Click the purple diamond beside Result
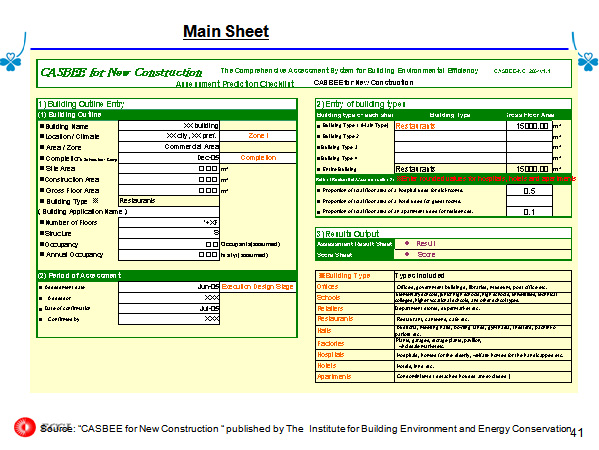599x450 pixels. click(x=407, y=243)
